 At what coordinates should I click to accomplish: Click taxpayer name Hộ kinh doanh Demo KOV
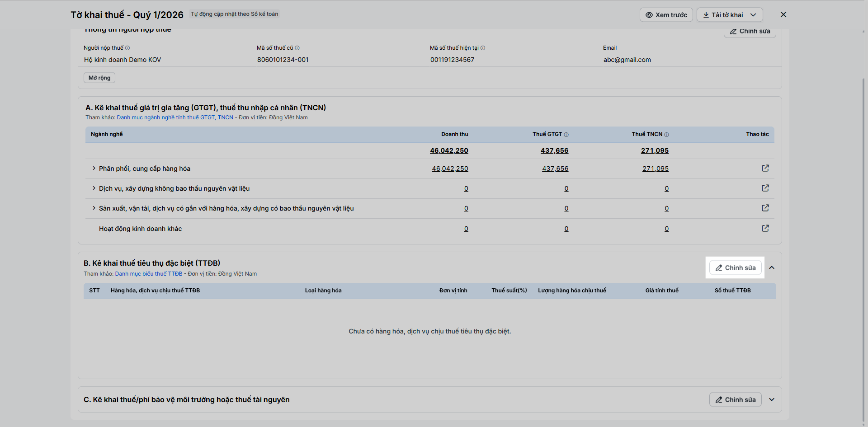(123, 60)
